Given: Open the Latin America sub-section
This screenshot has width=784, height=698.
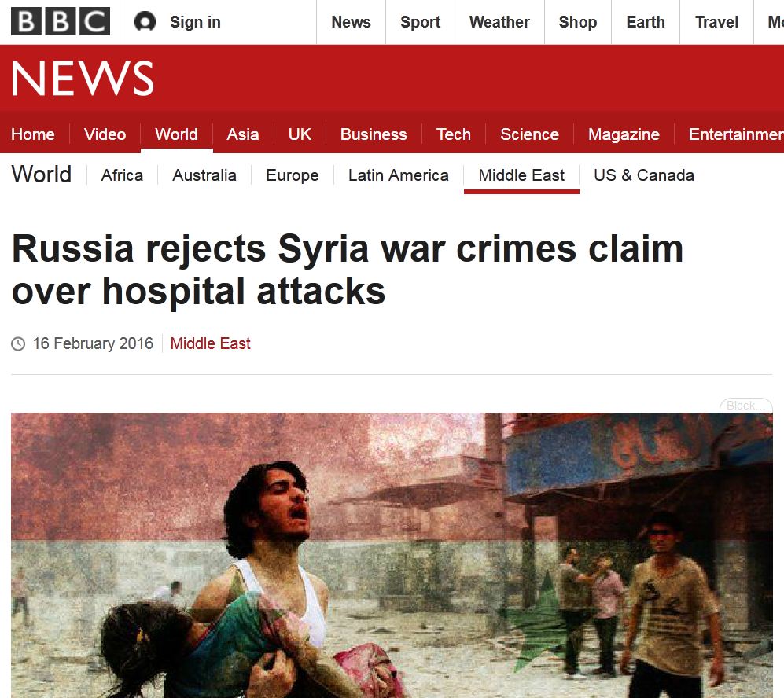Looking at the screenshot, I should point(399,175).
